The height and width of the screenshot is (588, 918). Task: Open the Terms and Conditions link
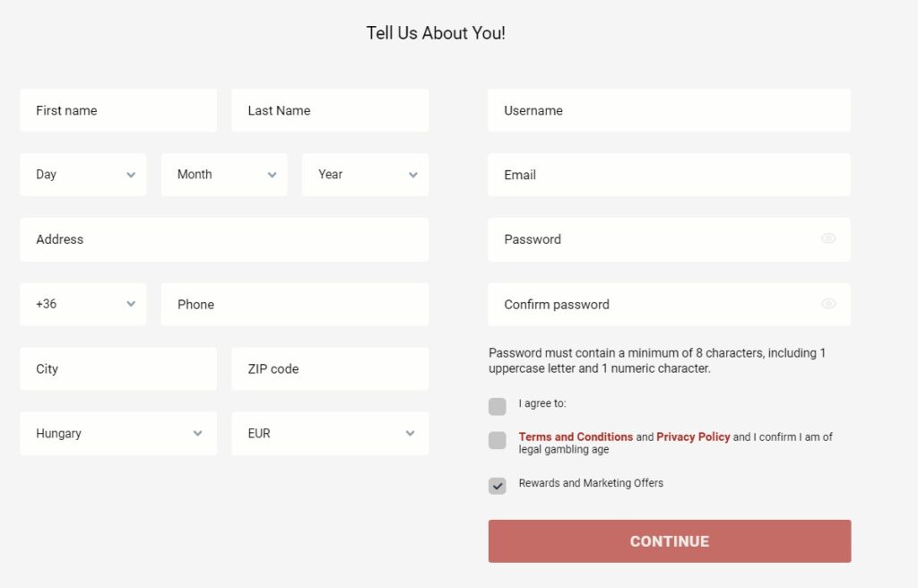(x=576, y=437)
